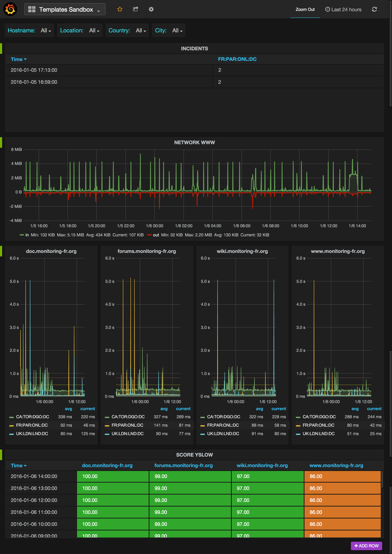
Task: Star the Templates Sandbox dashboard
Action: [120, 9]
